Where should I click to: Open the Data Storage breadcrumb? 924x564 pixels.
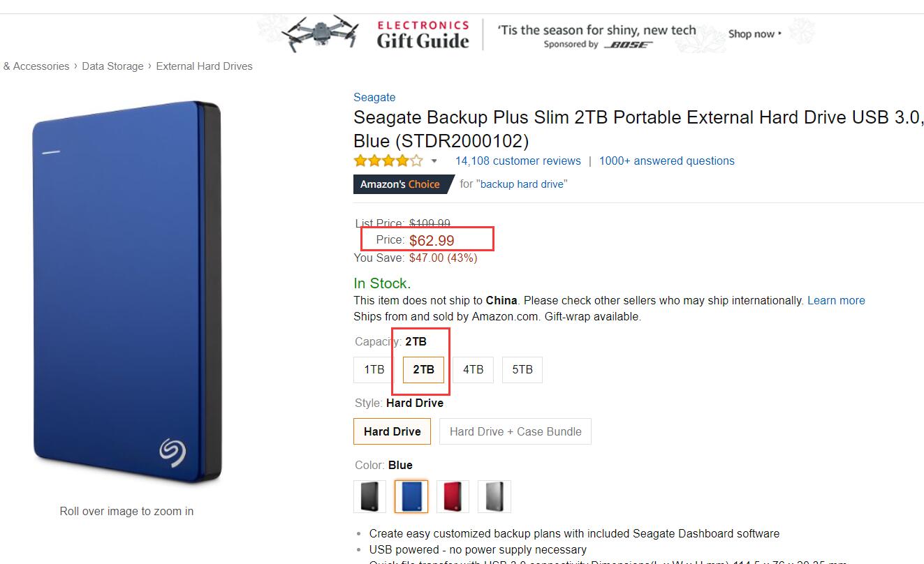click(112, 66)
